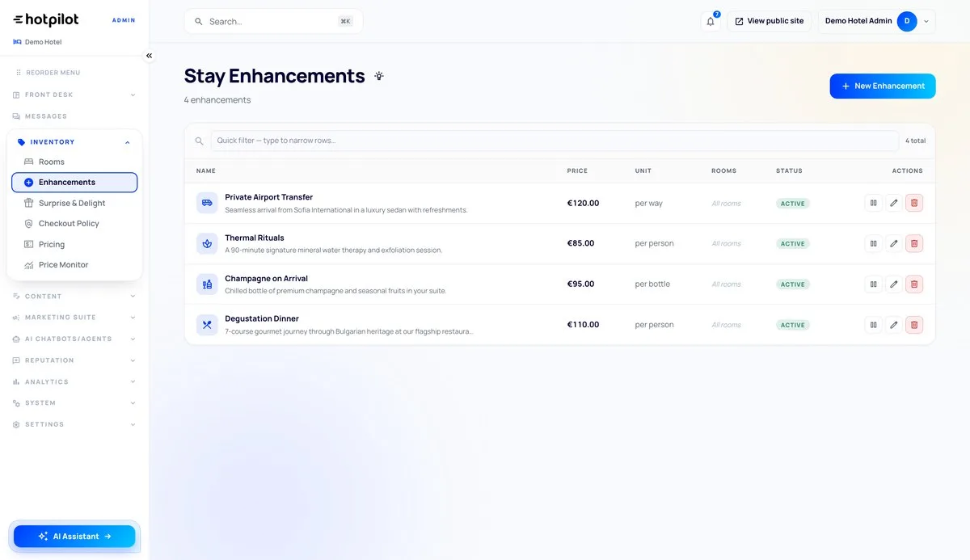Pause the Degustation Dinner enhancement

point(873,325)
